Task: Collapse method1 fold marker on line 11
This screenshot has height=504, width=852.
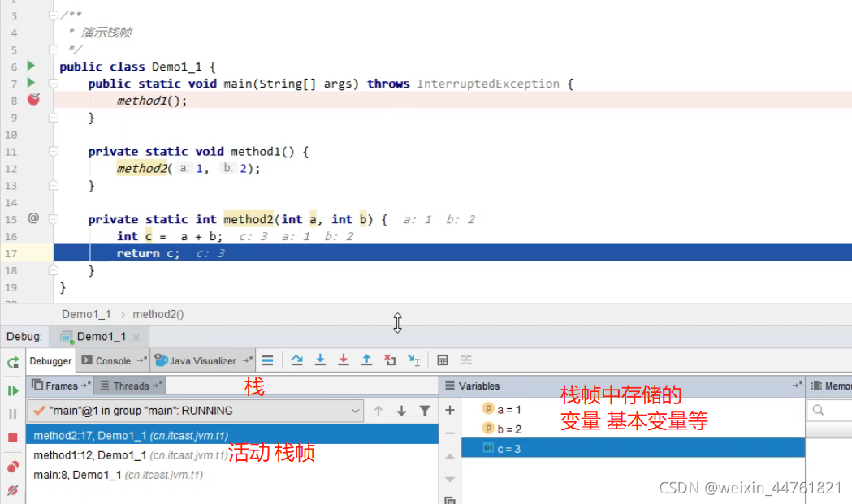Action: click(x=54, y=151)
